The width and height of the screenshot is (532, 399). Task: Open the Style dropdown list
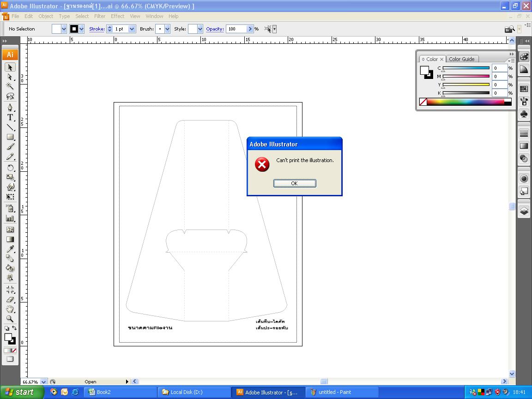[200, 29]
